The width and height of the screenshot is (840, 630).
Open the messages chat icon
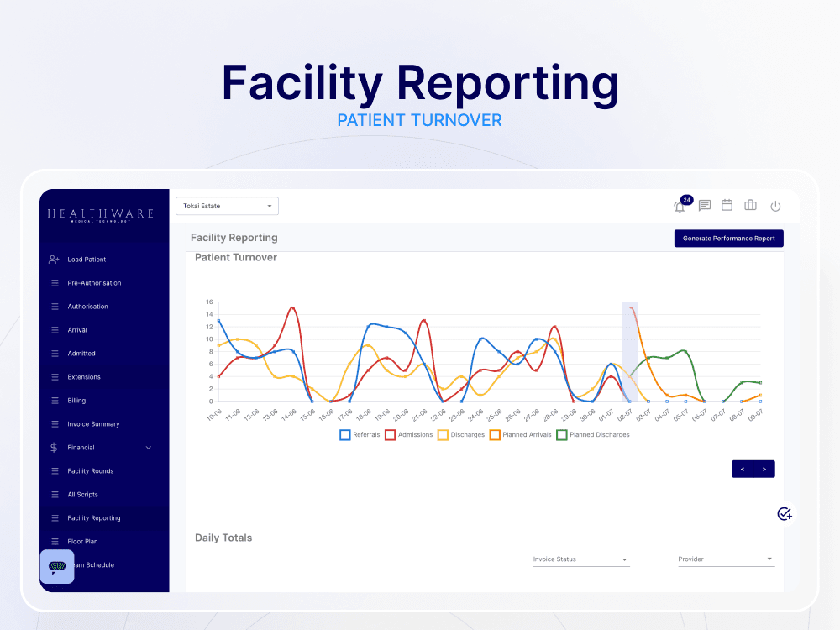coord(705,206)
